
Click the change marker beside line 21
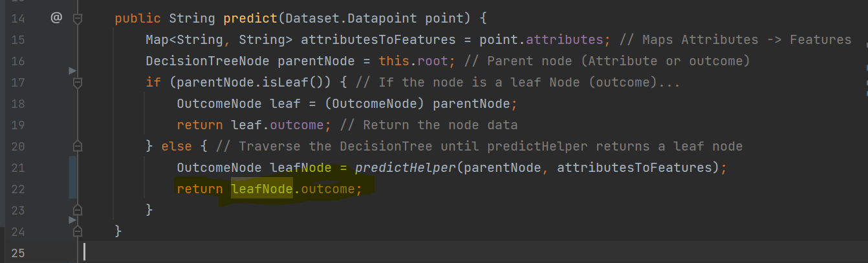(73, 168)
